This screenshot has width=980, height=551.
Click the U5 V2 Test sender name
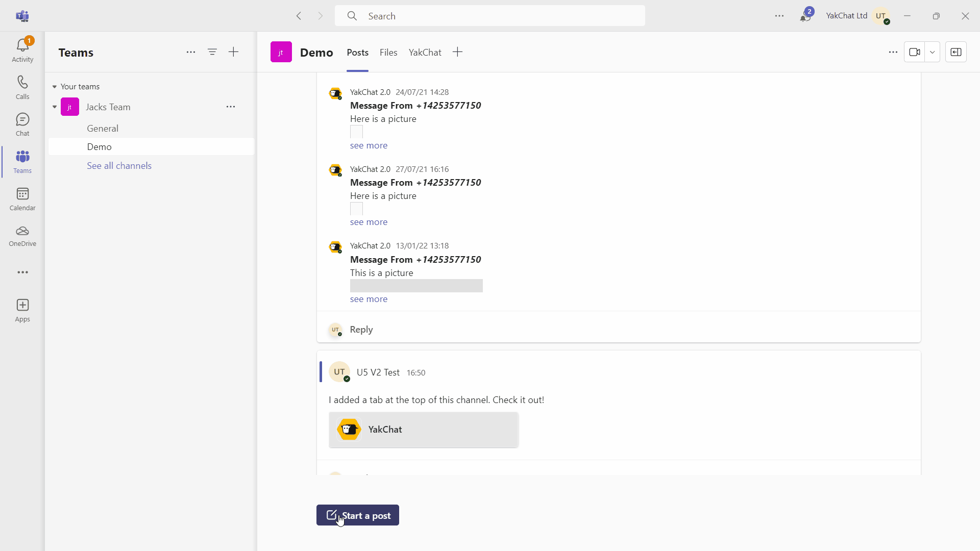tap(378, 372)
